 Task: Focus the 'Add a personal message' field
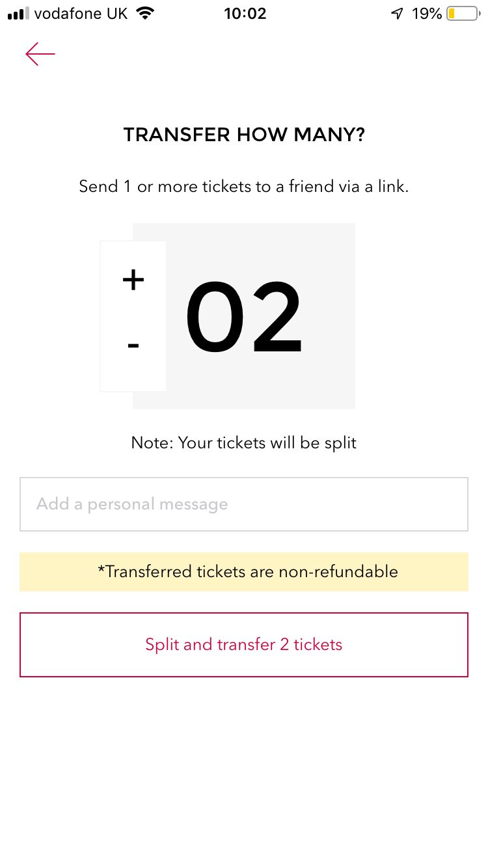pyautogui.click(x=244, y=504)
